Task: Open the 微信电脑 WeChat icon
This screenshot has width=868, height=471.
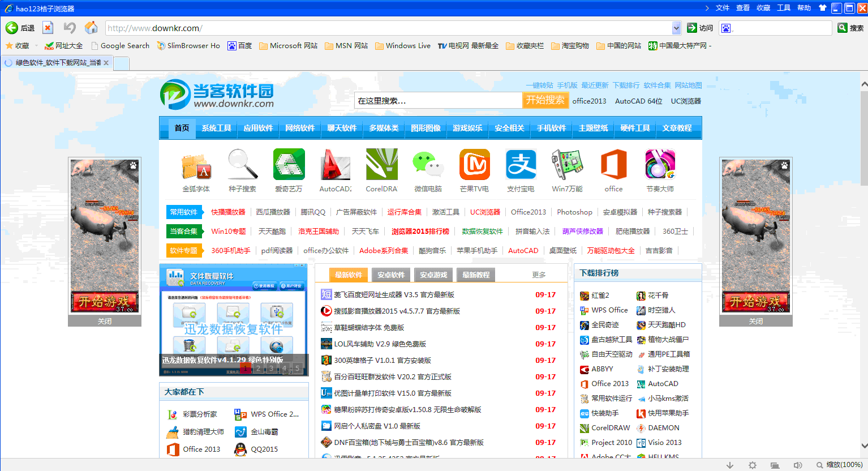Action: click(x=428, y=164)
